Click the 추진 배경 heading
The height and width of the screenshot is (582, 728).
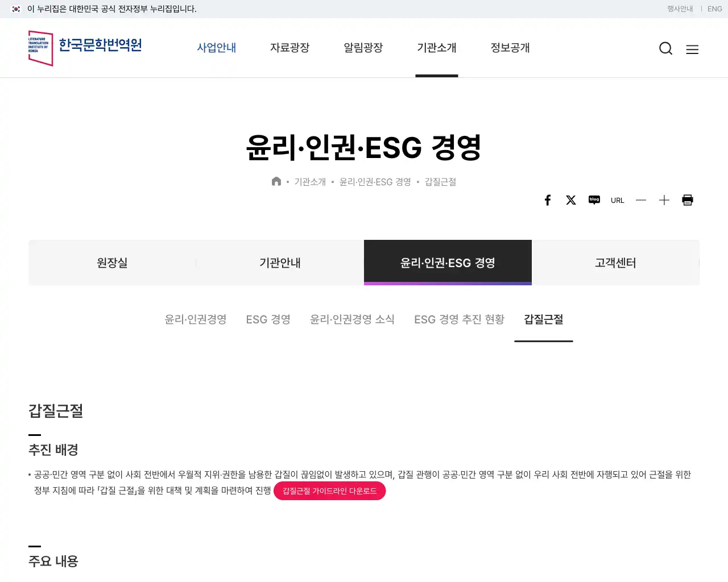click(x=53, y=450)
